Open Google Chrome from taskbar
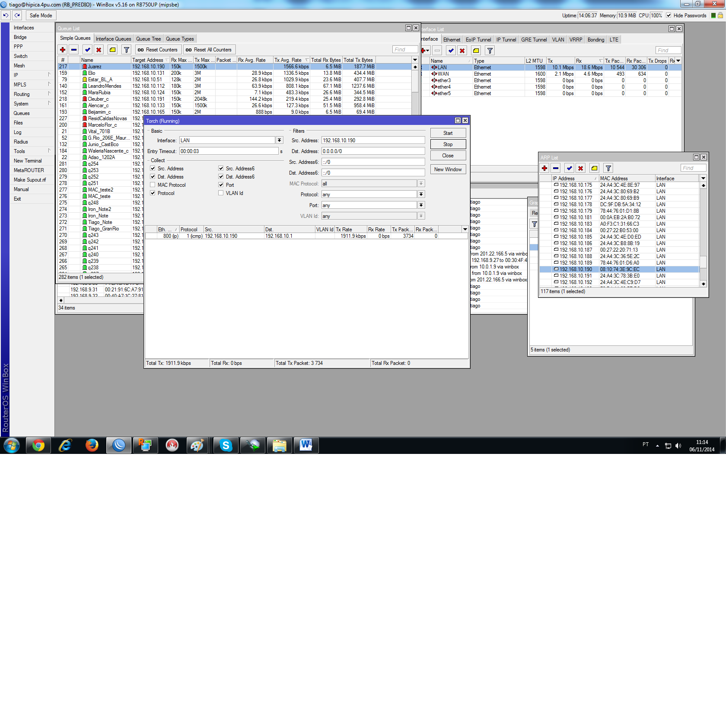 point(38,445)
